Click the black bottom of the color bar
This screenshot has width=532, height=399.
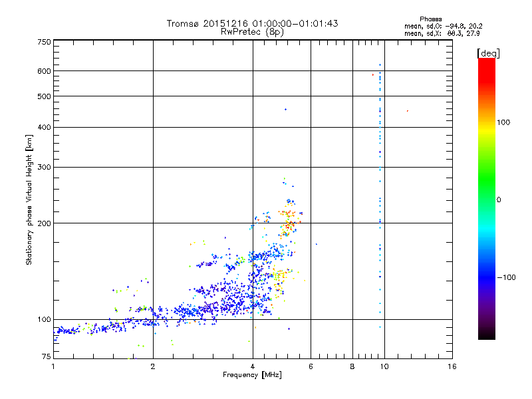pos(487,334)
